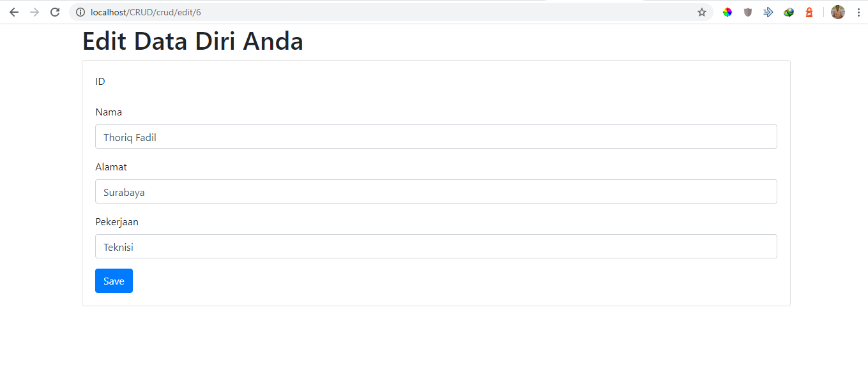Open the blue arrow extension icon

pos(768,11)
